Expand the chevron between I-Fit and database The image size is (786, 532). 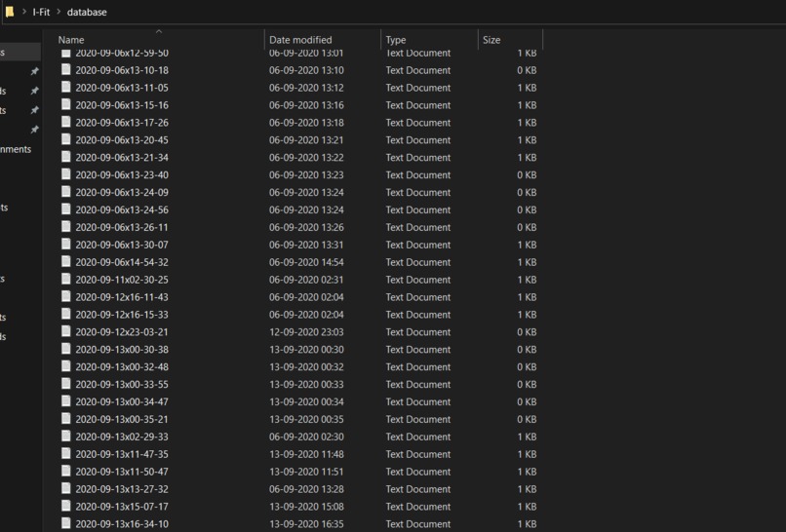coord(59,12)
